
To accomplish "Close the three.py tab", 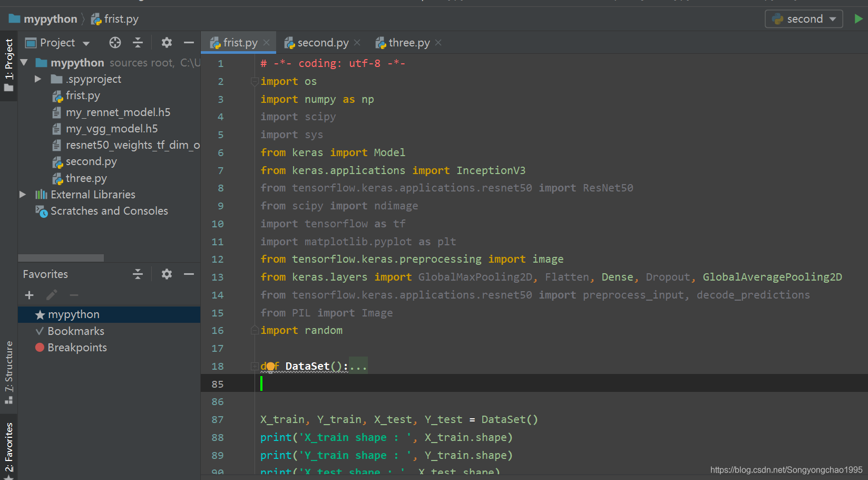I will click(x=438, y=43).
